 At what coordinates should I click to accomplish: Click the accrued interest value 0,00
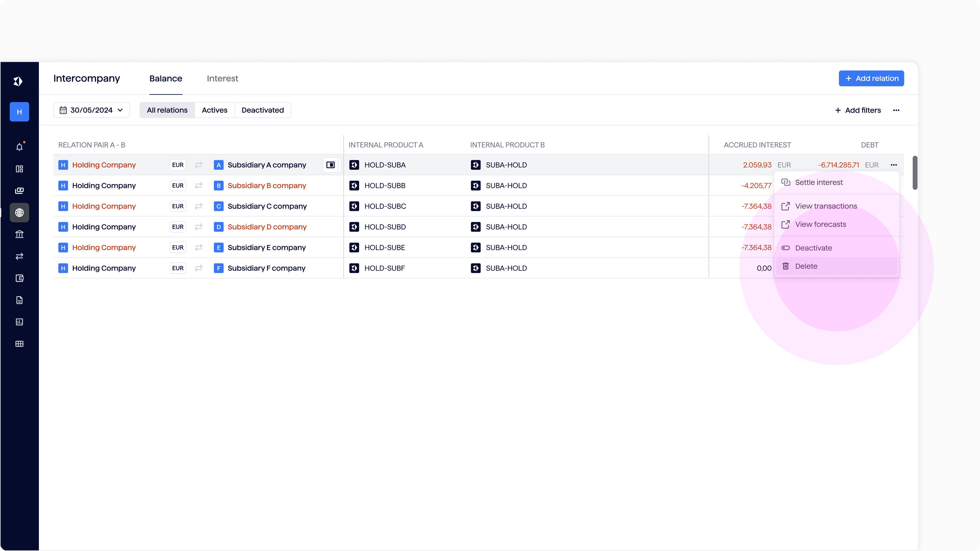coord(764,268)
